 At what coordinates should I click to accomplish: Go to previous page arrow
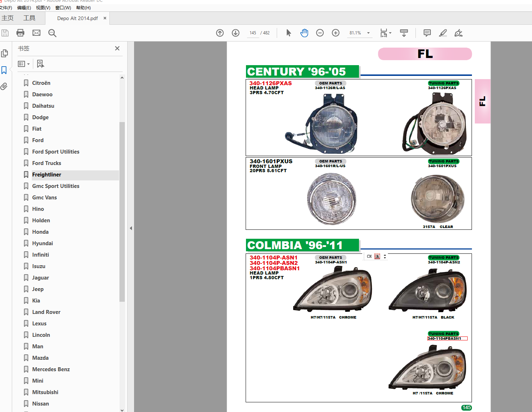pyautogui.click(x=220, y=33)
